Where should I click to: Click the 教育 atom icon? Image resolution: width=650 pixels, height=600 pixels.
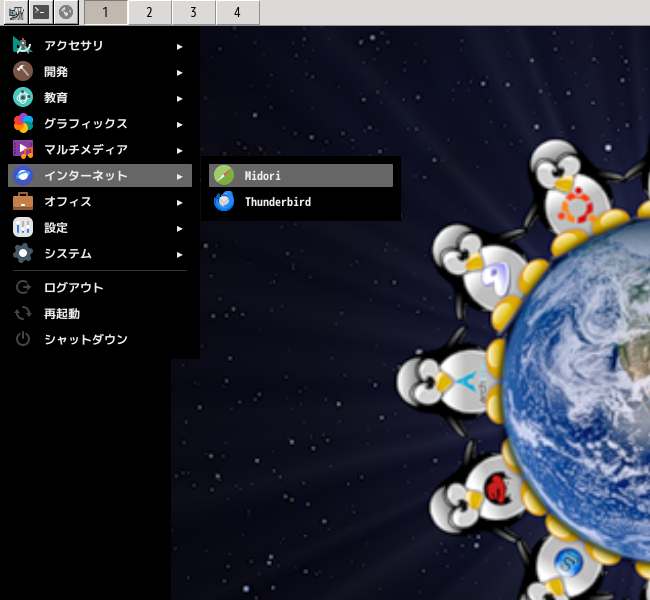(x=23, y=97)
